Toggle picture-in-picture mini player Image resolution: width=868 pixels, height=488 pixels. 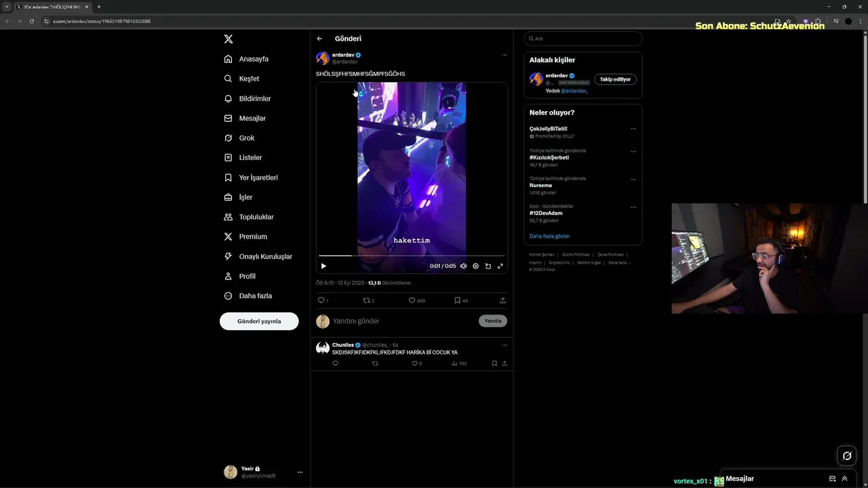(x=488, y=266)
